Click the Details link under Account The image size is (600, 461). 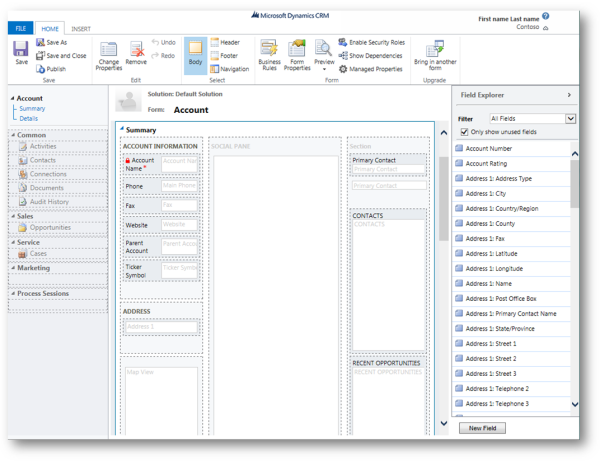pos(29,118)
